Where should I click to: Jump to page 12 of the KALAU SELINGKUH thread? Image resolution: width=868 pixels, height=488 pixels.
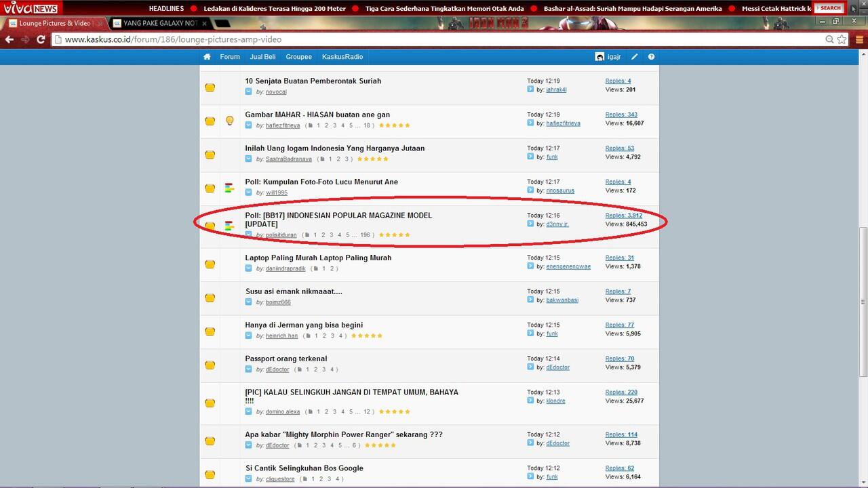[x=367, y=412]
